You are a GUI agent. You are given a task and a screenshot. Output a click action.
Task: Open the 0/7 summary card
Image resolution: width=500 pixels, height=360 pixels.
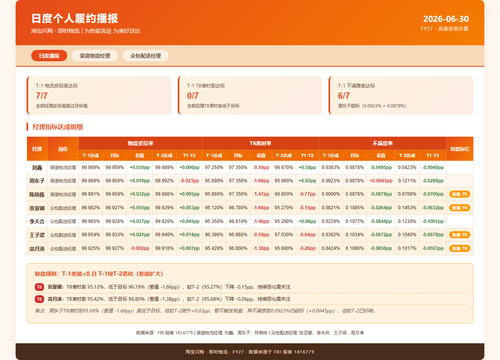250,95
